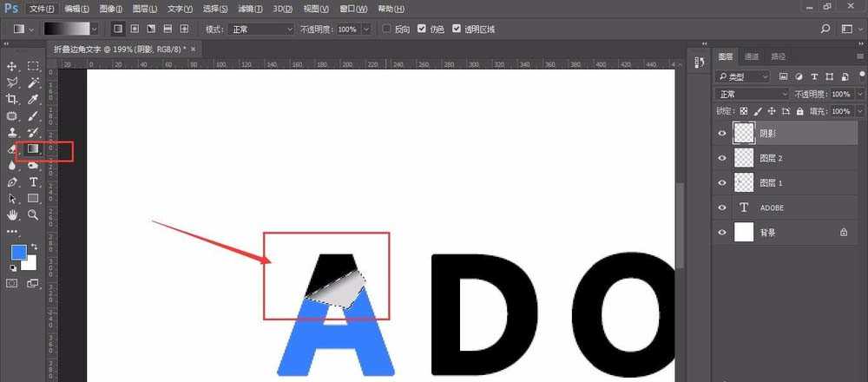
Task: Open the layer 填充 dropdown arrow
Action: pos(859,111)
